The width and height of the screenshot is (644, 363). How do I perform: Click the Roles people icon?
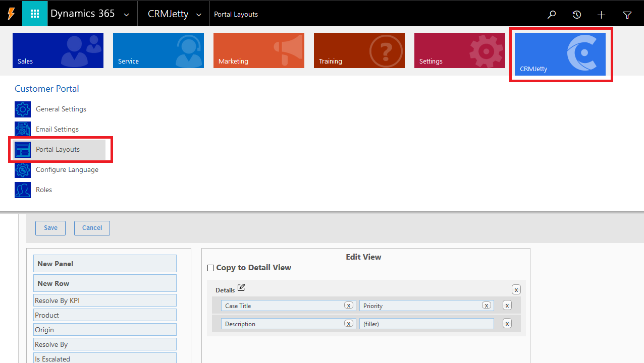click(23, 190)
